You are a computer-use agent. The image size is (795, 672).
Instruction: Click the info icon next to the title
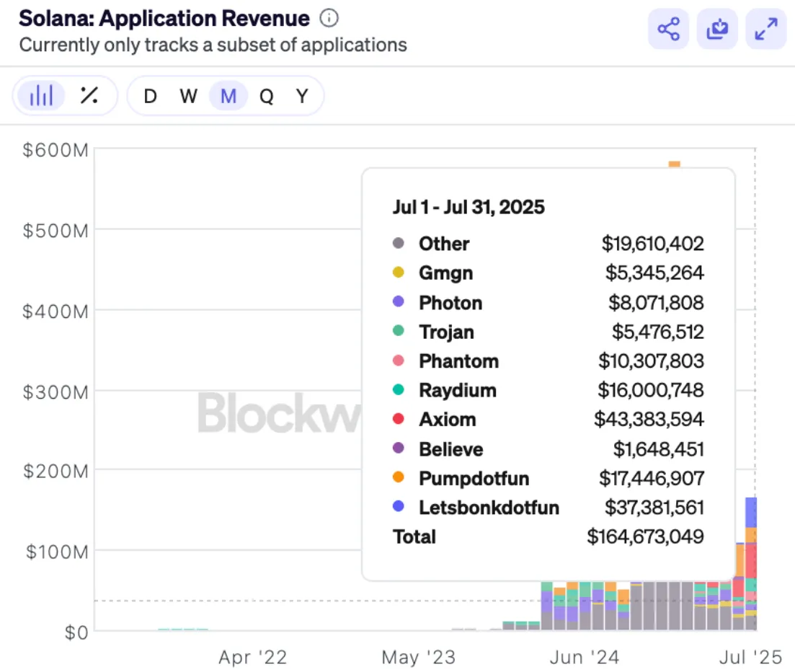click(329, 19)
